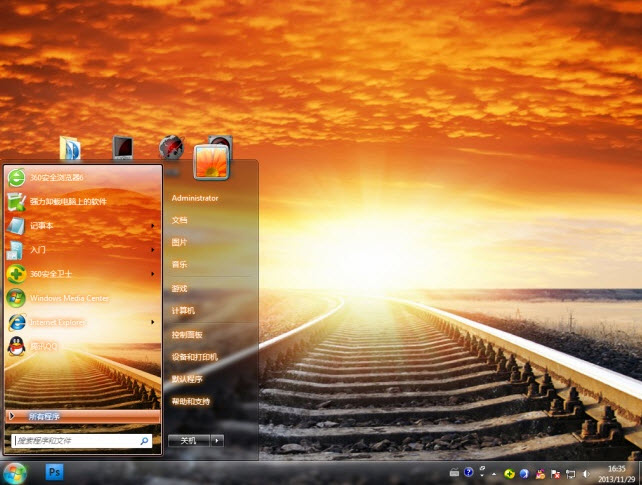This screenshot has width=642, height=485.
Task: Open 计算机 (Computer)
Action: coord(183,311)
